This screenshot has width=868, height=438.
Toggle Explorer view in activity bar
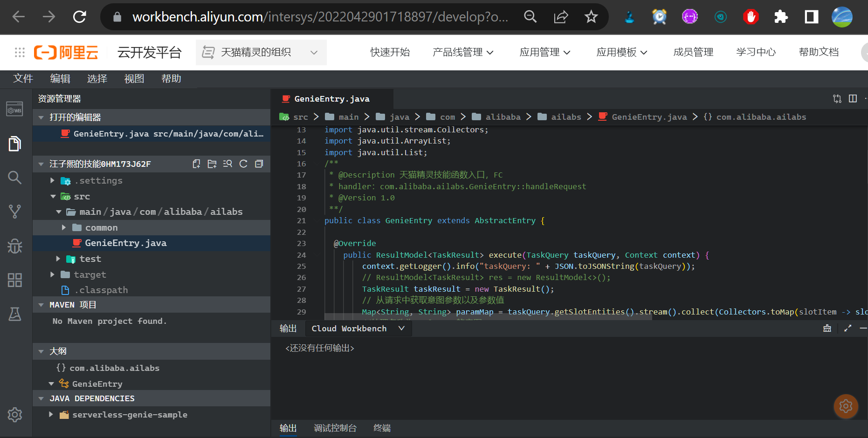coord(15,144)
